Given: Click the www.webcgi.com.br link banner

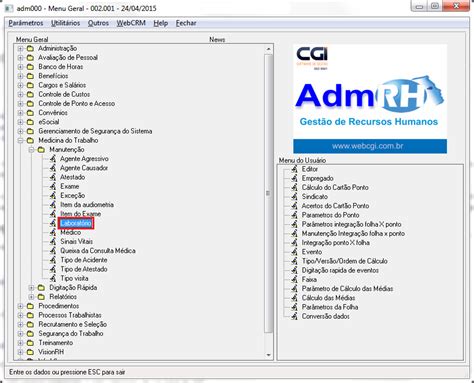Looking at the screenshot, I should tap(370, 146).
